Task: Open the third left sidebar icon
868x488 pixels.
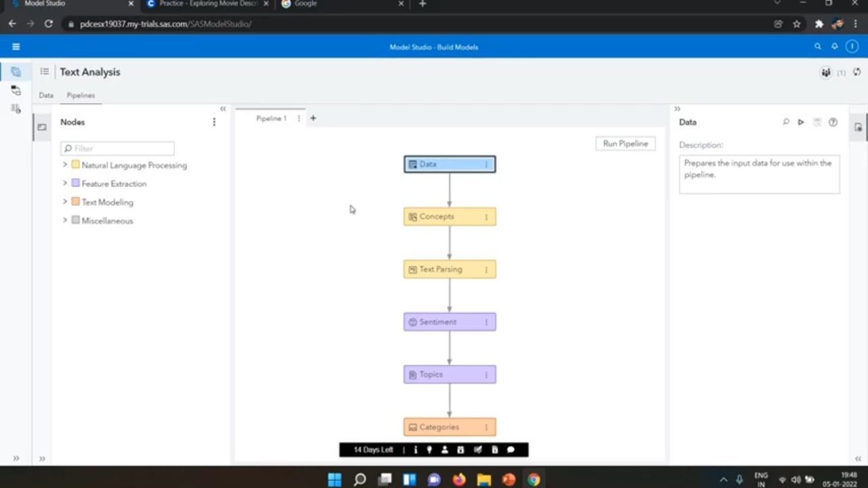Action: (x=16, y=108)
